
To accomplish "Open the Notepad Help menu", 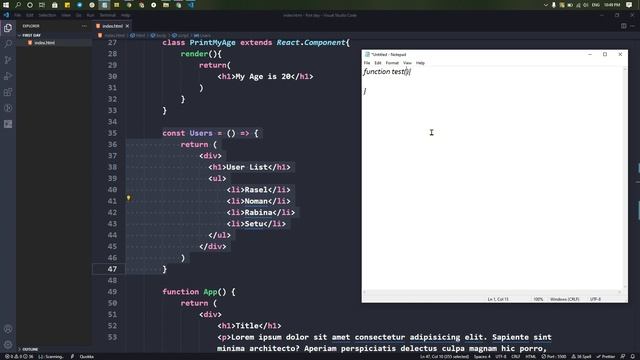I will click(x=420, y=63).
